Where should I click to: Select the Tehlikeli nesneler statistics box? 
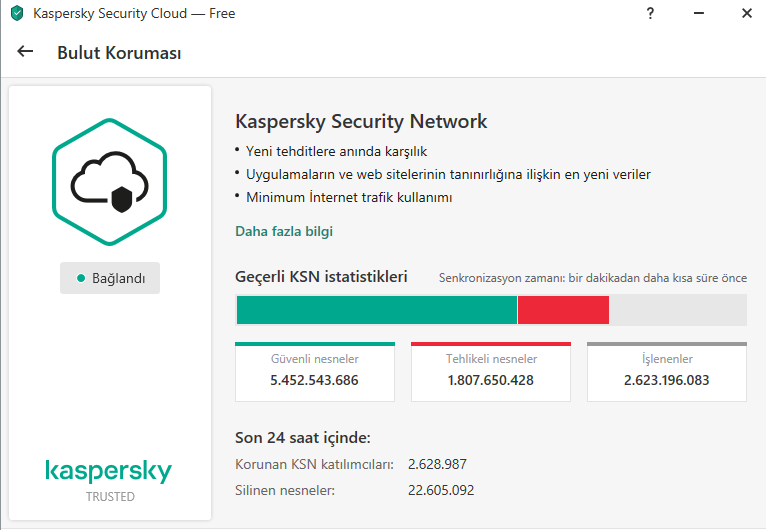point(491,371)
